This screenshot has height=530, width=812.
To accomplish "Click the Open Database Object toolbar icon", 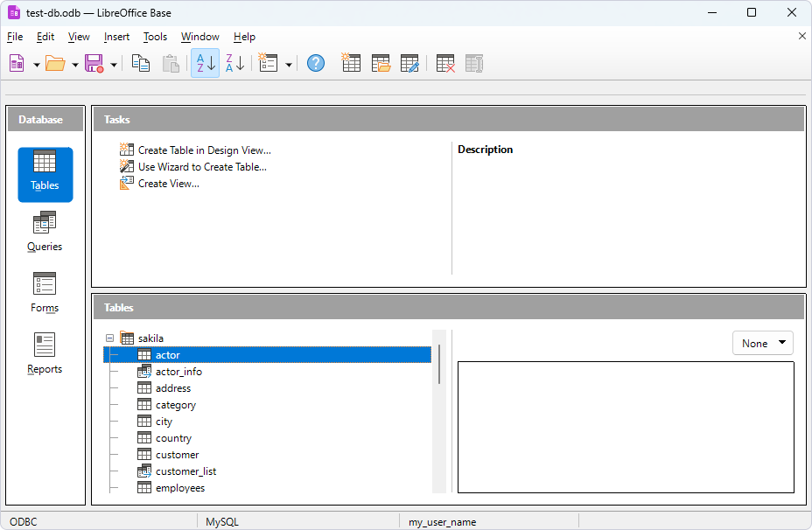I will click(x=381, y=63).
